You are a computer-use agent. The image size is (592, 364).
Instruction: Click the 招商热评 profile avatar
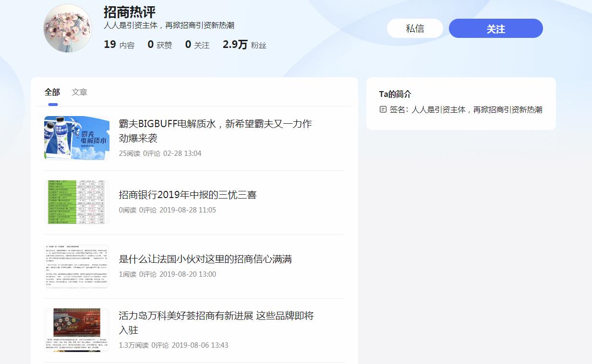pos(67,28)
